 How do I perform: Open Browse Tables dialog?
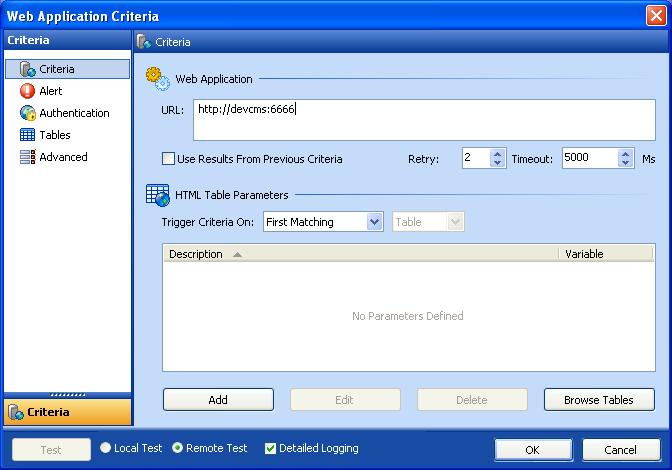[x=598, y=400]
